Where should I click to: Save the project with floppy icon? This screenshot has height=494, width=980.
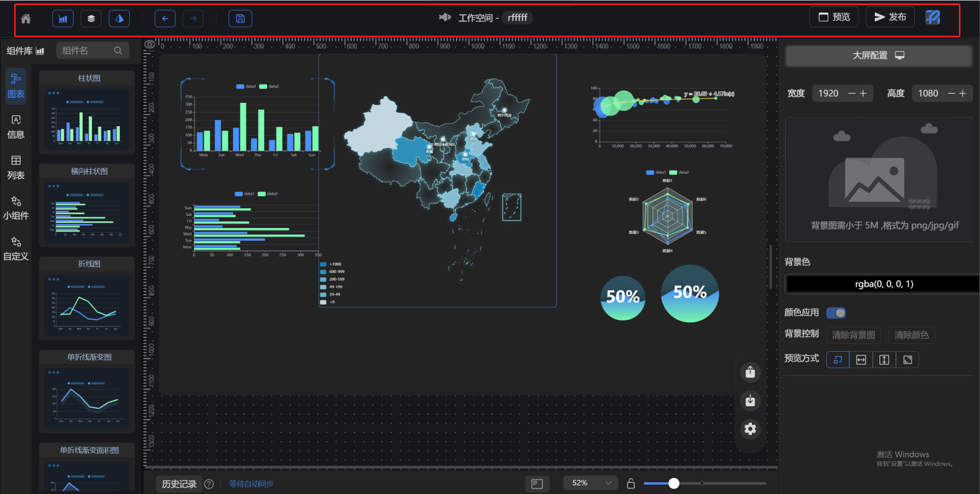(x=240, y=19)
